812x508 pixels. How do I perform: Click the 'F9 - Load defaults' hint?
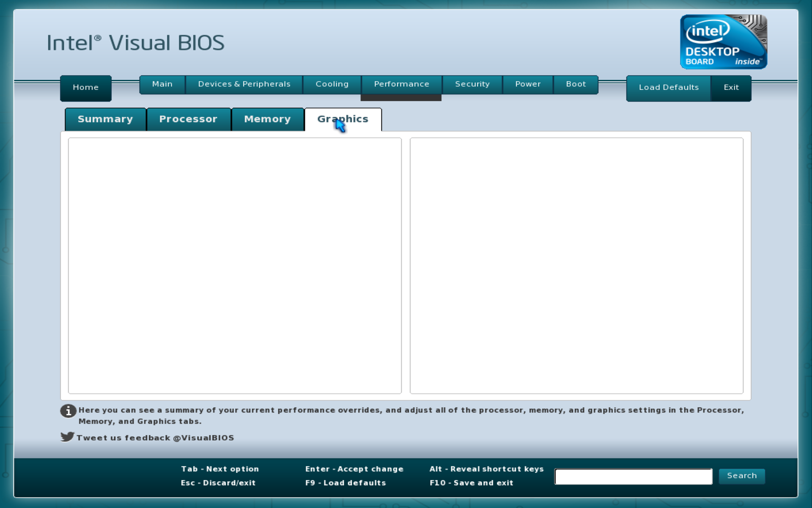[x=346, y=483]
